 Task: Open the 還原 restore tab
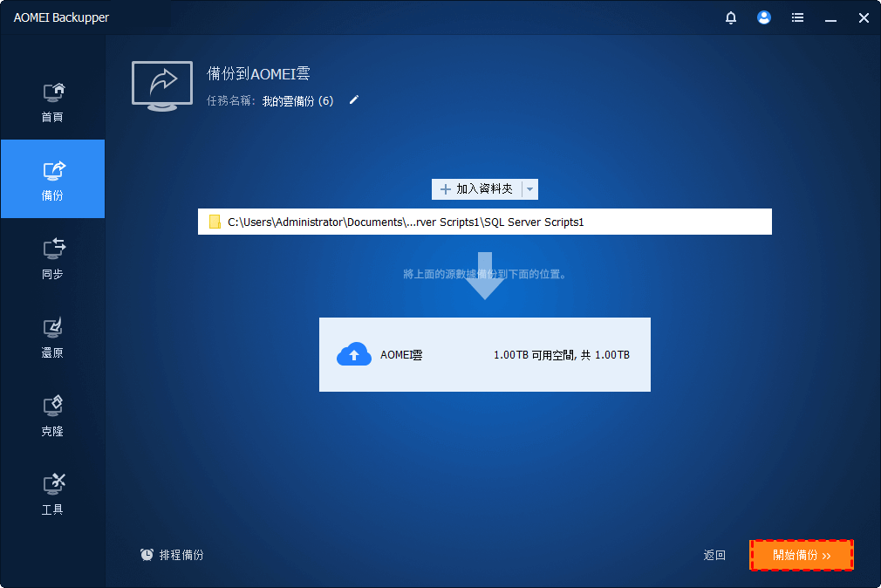coord(53,337)
